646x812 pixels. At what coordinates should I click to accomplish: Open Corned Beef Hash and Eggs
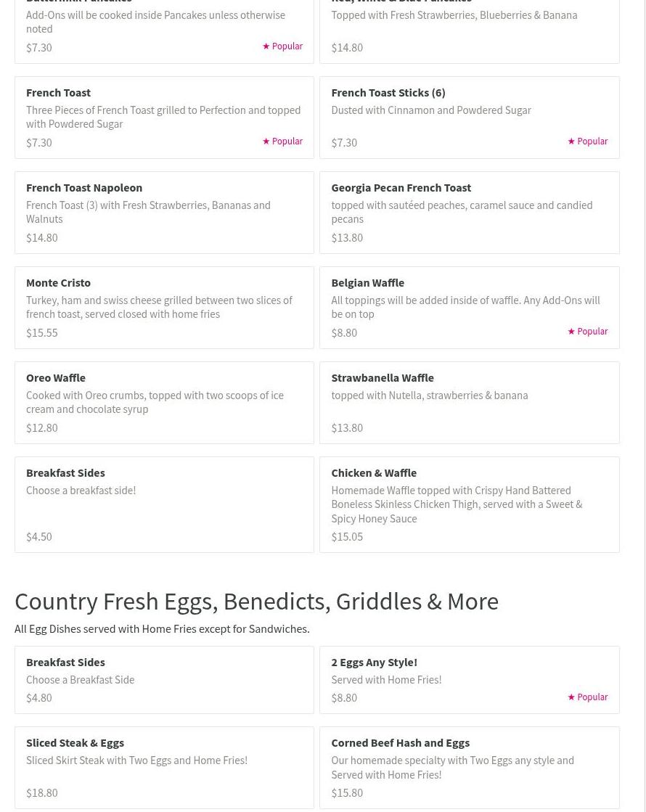coord(469,768)
